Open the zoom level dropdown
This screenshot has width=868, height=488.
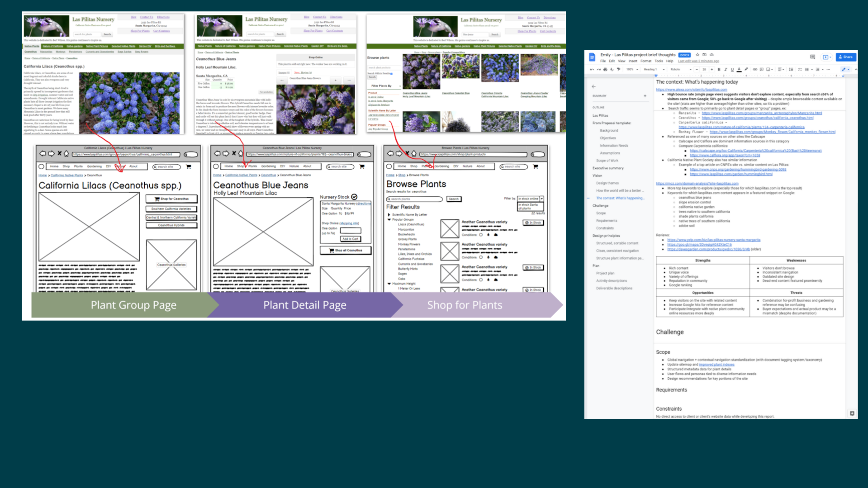632,69
